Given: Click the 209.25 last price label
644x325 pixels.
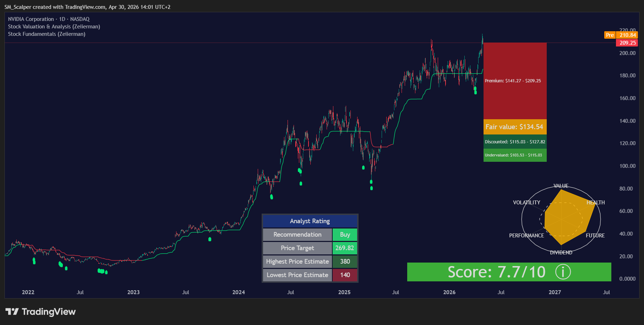Looking at the screenshot, I should (627, 43).
